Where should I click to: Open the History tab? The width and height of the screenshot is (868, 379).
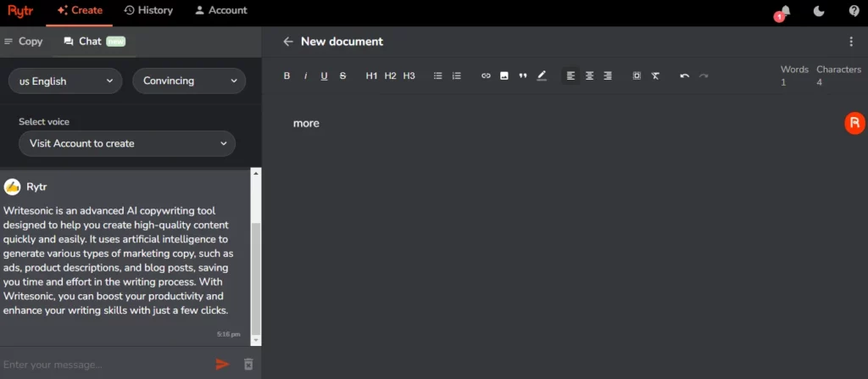[148, 10]
